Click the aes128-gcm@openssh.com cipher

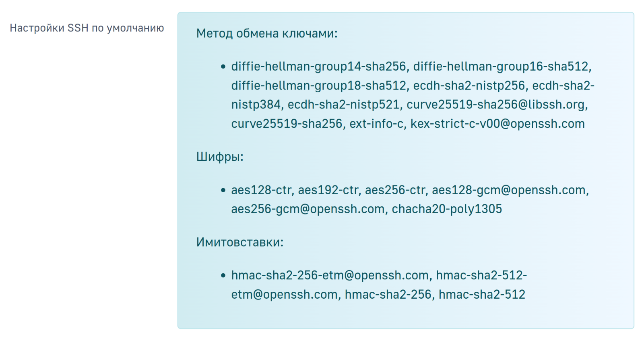[x=508, y=190]
